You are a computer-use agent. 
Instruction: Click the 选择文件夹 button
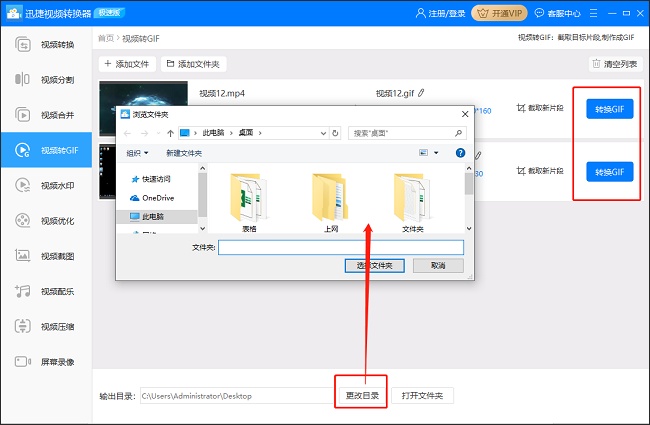375,265
